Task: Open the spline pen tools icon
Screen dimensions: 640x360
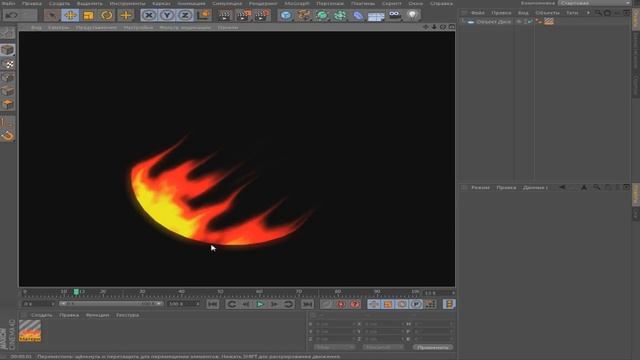Action: pyautogui.click(x=304, y=16)
